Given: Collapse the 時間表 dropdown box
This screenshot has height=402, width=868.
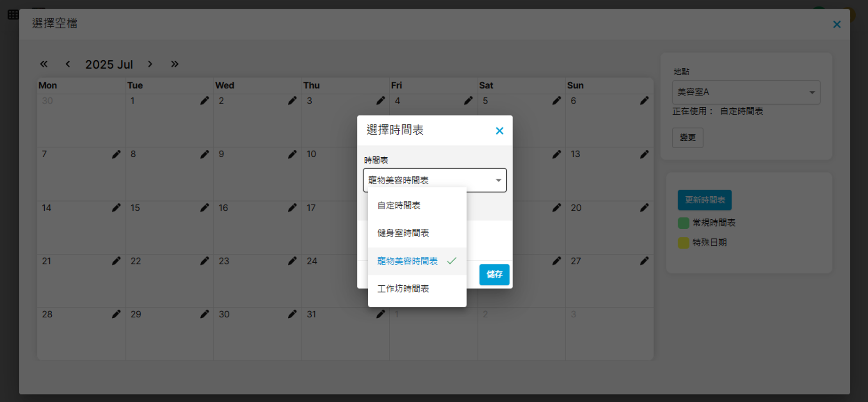Looking at the screenshot, I should click(x=498, y=180).
